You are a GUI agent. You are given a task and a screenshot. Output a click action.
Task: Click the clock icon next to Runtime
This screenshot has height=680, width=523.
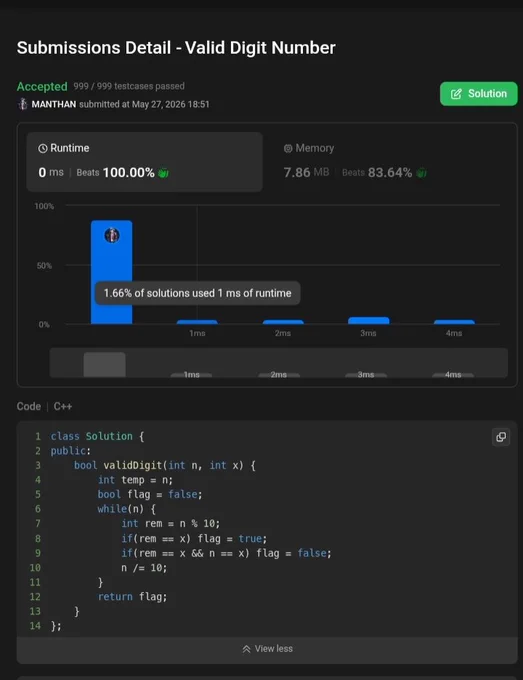[x=42, y=149]
